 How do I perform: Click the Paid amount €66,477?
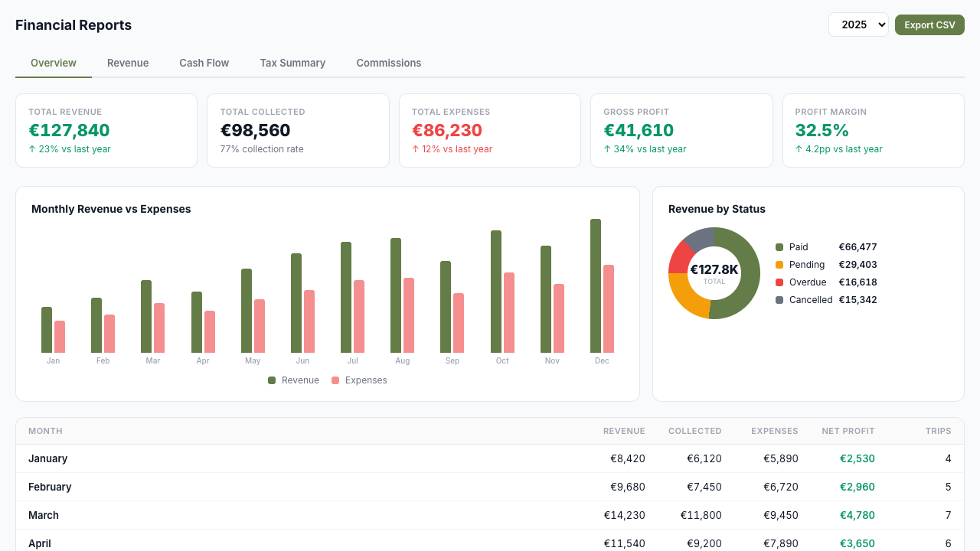coord(858,247)
